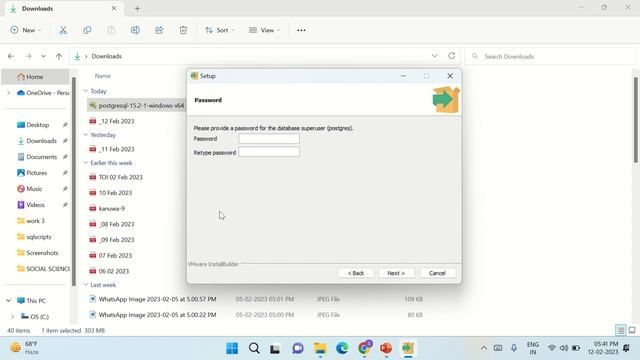The width and height of the screenshot is (640, 360).
Task: Open the New item dropdown
Action: (26, 30)
